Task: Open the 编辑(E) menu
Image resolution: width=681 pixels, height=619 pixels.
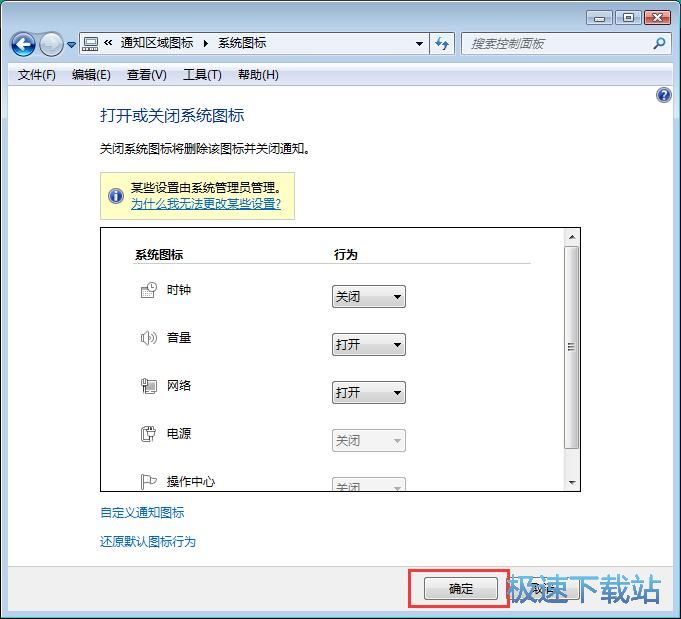Action: tap(91, 75)
